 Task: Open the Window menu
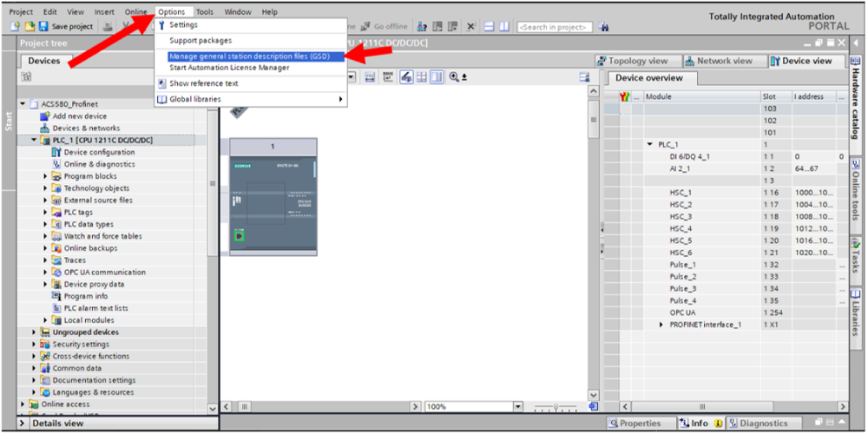pos(238,11)
